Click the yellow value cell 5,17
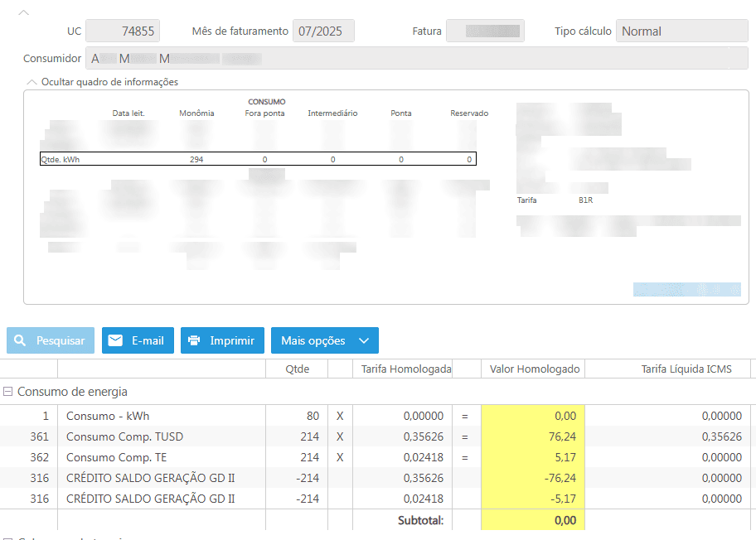Screen dimensions: 756x540 533,457
